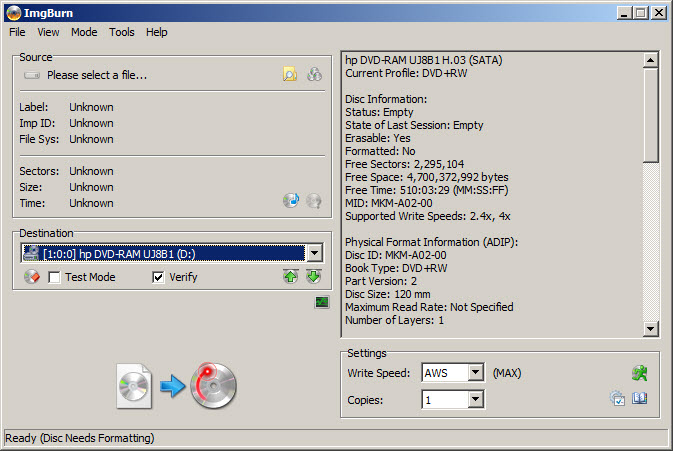Viewport: 673px width, 451px height.
Task: Open automatic write speed runner icon
Action: coord(640,373)
